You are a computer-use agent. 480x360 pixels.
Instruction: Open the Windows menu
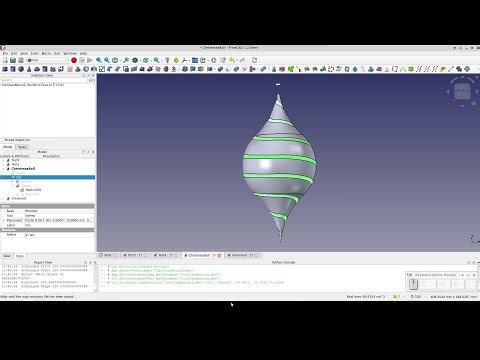(x=70, y=53)
